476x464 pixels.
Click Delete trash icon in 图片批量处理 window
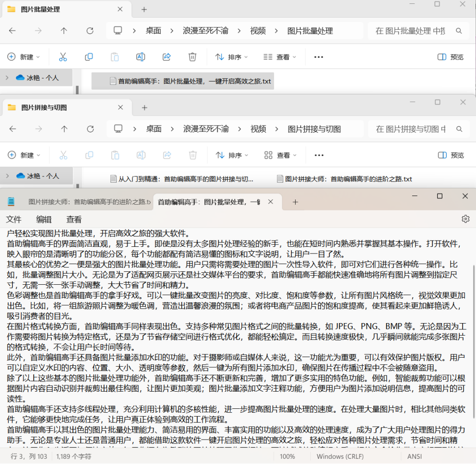[192, 57]
